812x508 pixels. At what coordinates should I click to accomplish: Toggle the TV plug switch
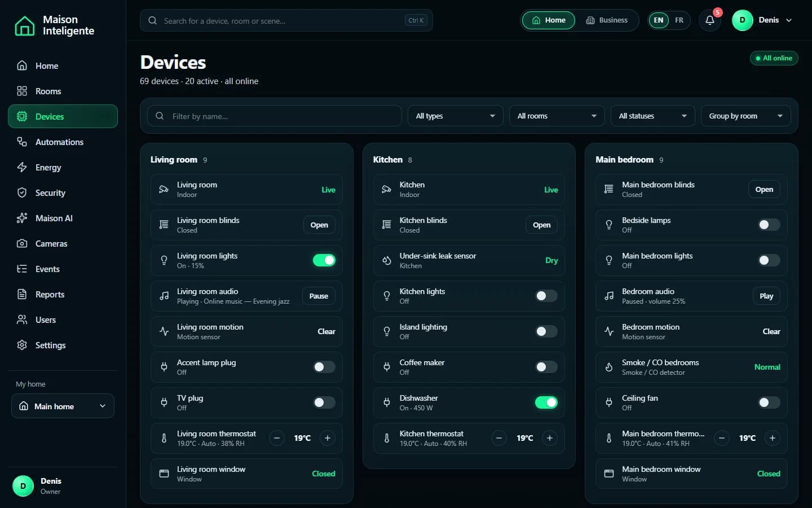(324, 402)
